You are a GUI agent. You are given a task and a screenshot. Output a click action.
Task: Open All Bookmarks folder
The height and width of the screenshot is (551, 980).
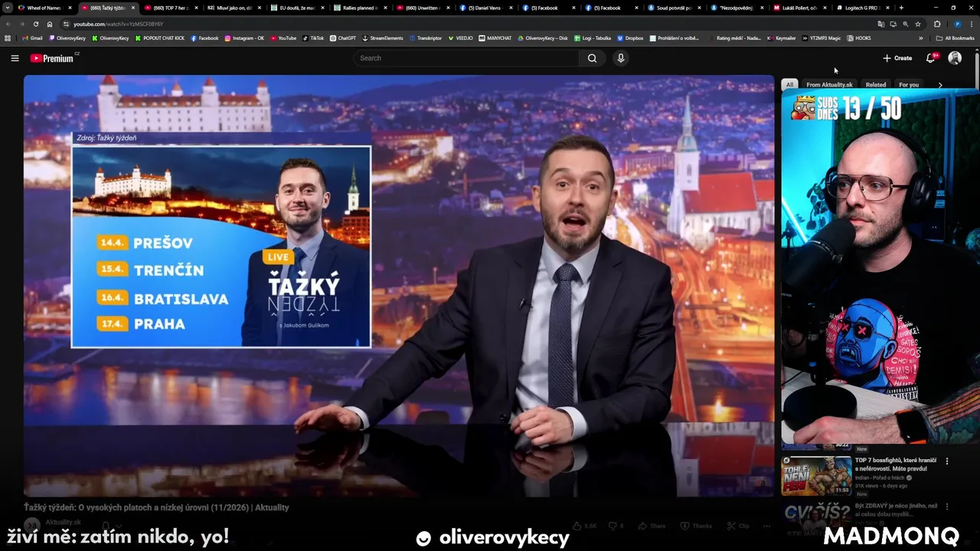(955, 38)
